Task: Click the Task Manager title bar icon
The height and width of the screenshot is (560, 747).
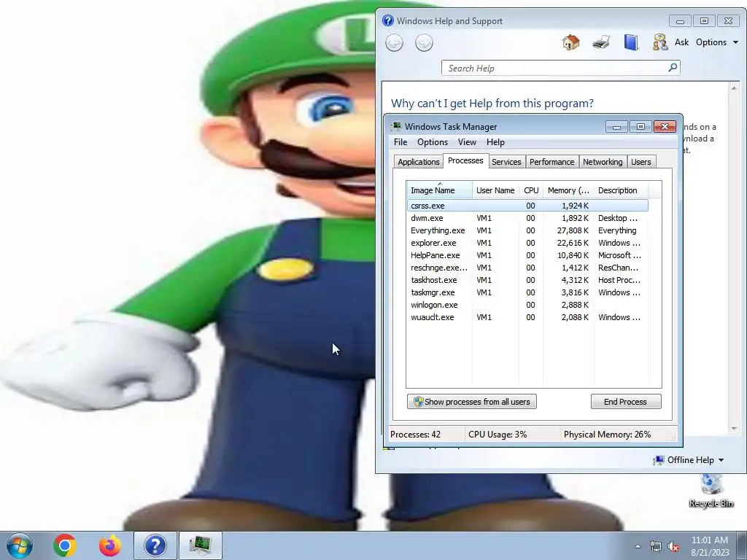Action: tap(396, 126)
